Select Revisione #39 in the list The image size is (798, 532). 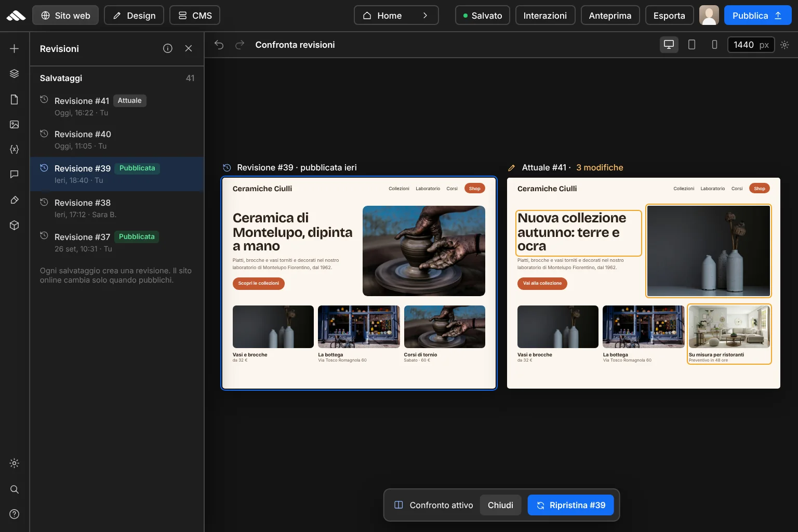[x=117, y=174]
